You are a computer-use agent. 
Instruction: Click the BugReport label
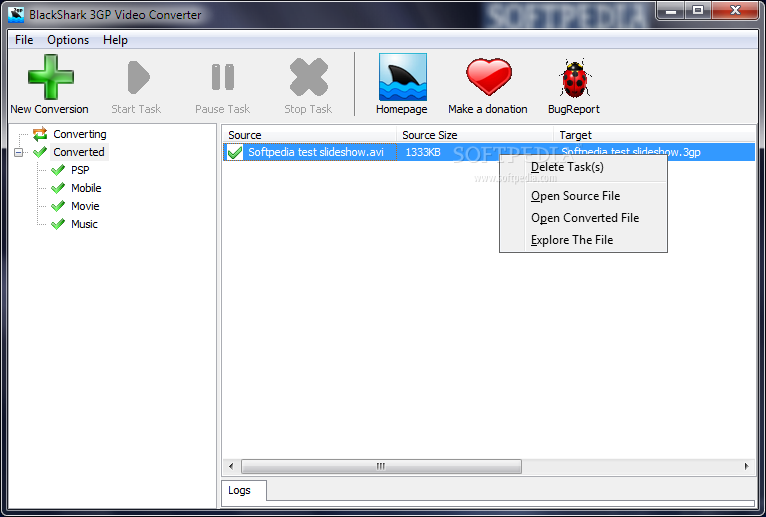click(574, 109)
